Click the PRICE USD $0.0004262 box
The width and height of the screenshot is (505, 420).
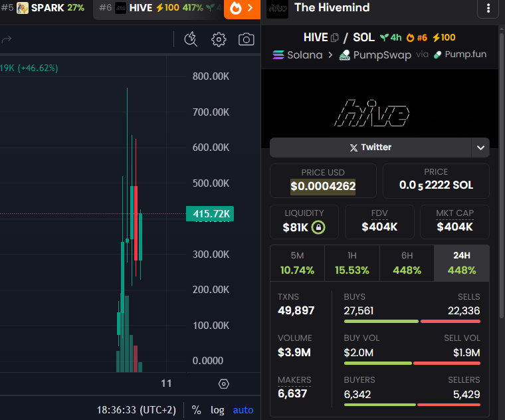(x=323, y=181)
